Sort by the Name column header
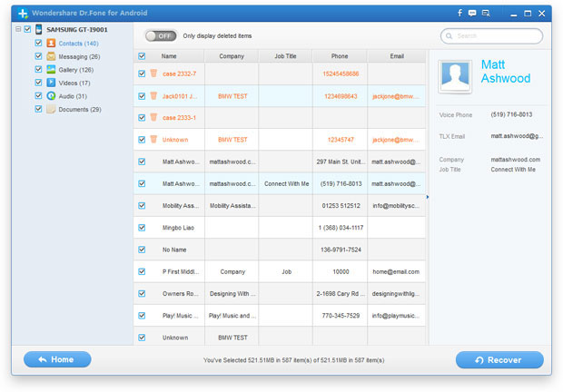Viewport: 563px width, 392px height. click(169, 56)
